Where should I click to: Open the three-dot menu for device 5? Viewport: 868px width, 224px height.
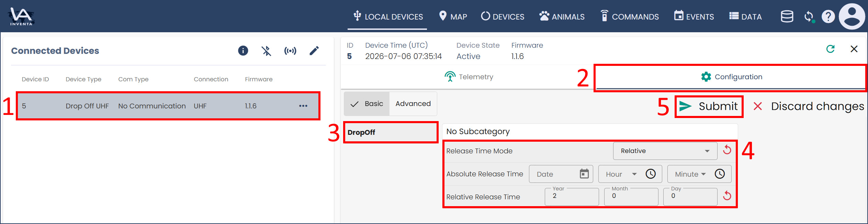coord(303,106)
